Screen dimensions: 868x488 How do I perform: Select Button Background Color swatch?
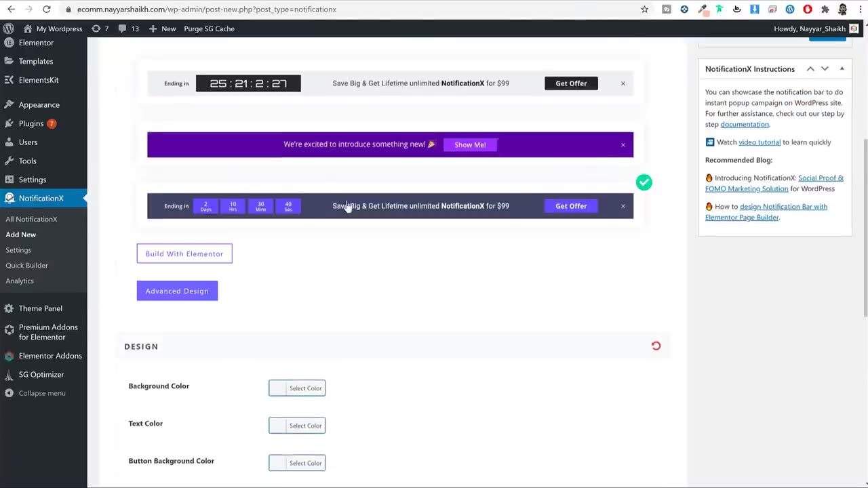(297, 463)
